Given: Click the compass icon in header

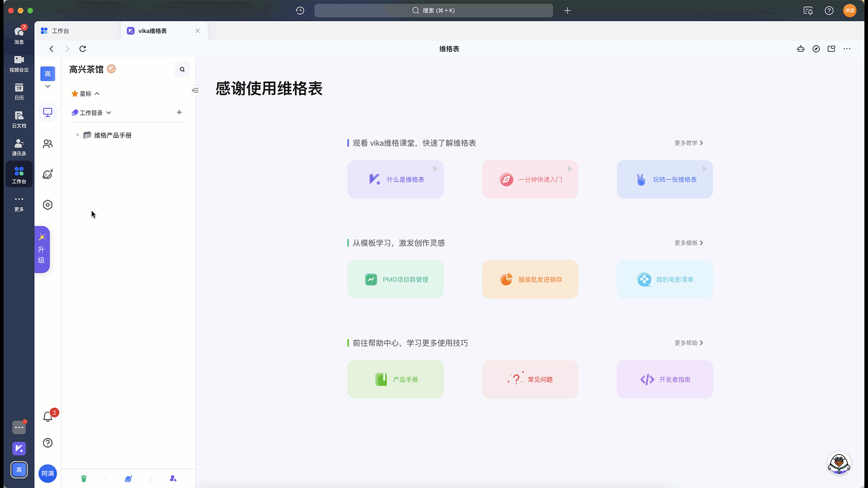Looking at the screenshot, I should coord(816,49).
